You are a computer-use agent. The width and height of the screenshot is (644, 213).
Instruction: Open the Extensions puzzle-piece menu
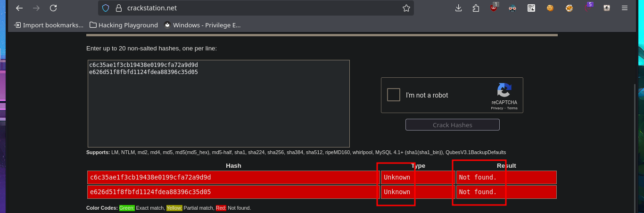point(476,8)
